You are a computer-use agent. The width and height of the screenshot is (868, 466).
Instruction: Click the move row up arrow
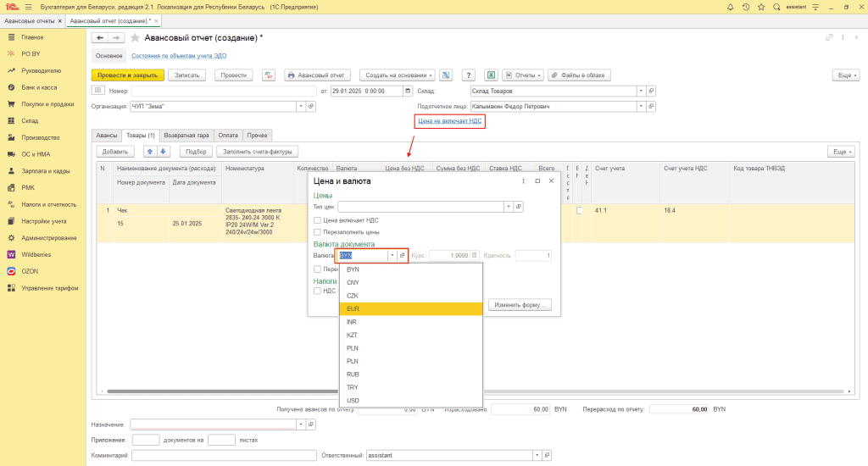[150, 152]
